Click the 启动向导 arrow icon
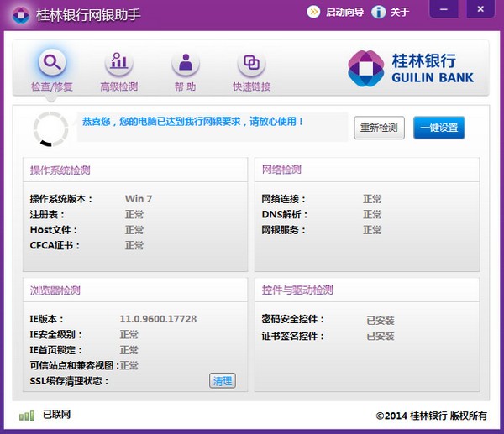This screenshot has height=434, width=504. tap(313, 13)
